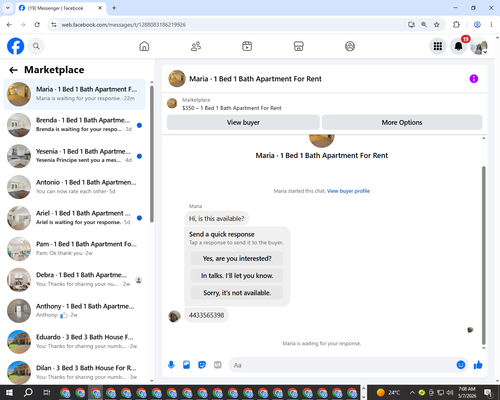
Task: Open the Friends icon in top navigation
Action: tap(196, 46)
